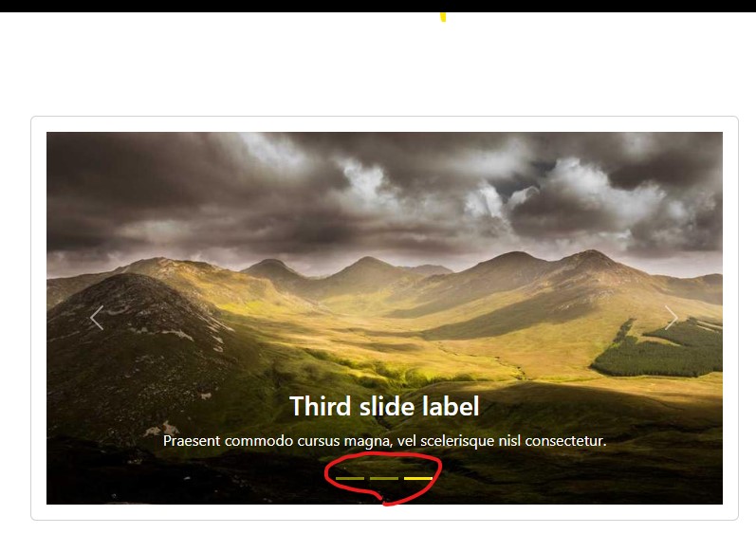Click the "Third slide label" heading

point(384,406)
